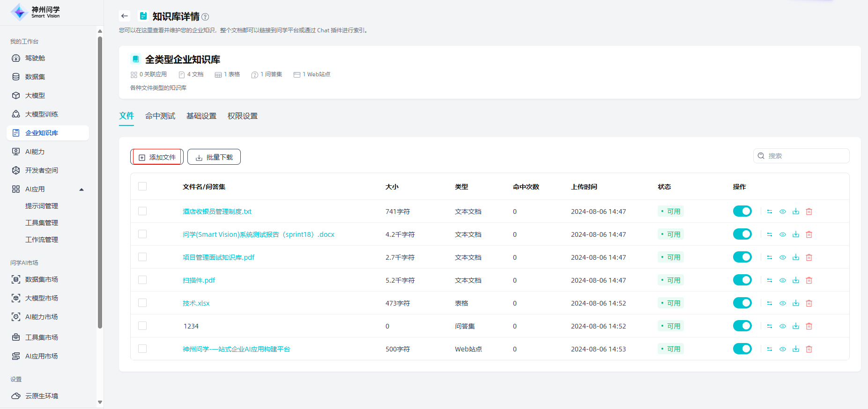Download the 项目管理面试知识库.pdf file
The image size is (868, 409).
tap(796, 257)
